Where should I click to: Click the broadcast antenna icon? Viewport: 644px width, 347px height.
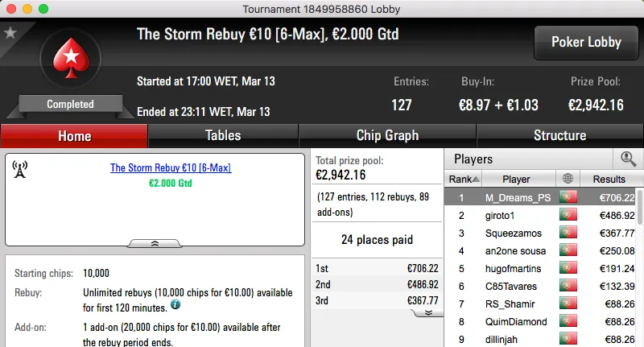[x=21, y=169]
